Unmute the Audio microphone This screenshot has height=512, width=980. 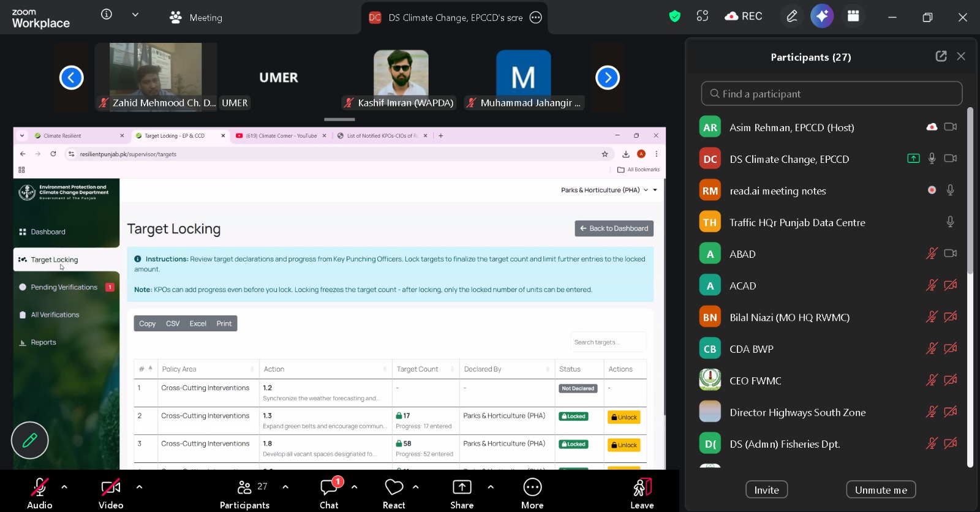(x=40, y=488)
